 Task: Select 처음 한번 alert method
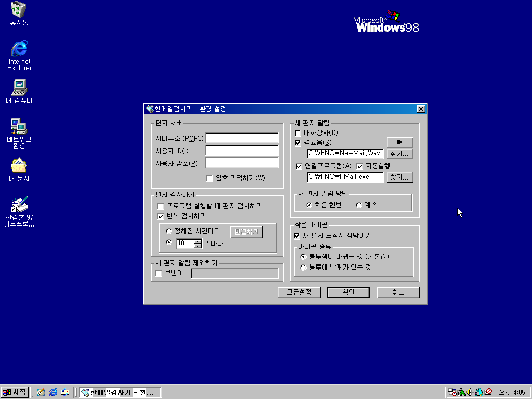tap(309, 205)
